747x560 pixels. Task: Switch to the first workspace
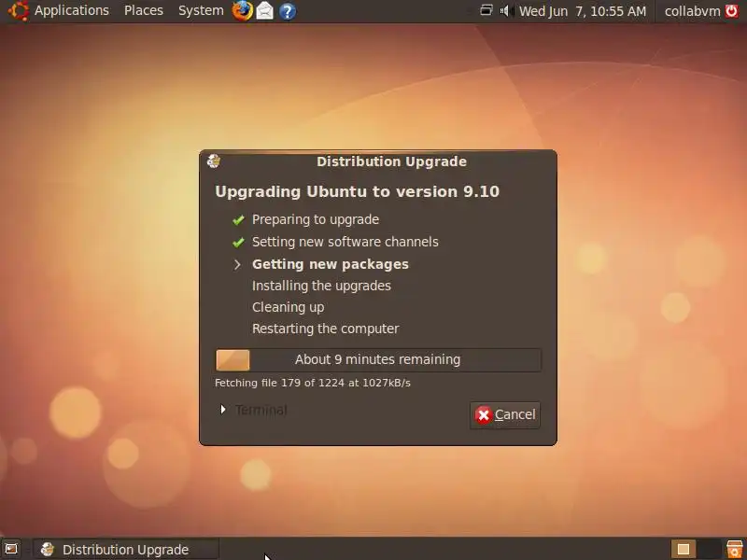(x=684, y=549)
